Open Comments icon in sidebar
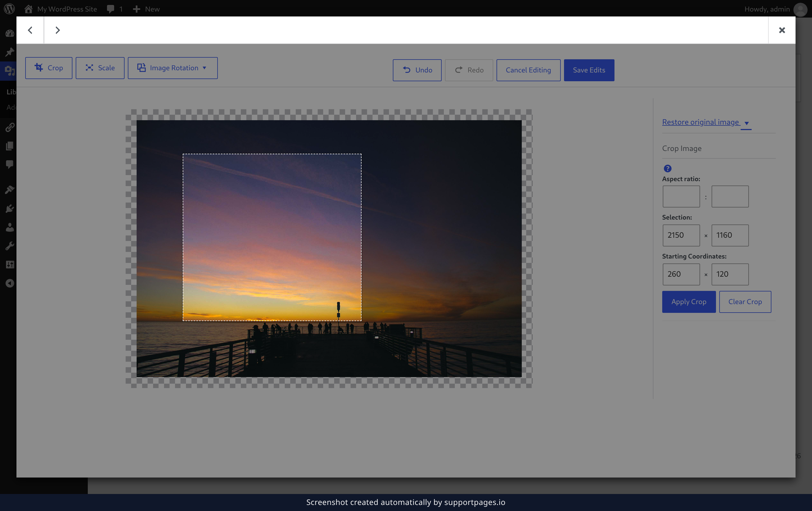This screenshot has height=511, width=812. (x=9, y=164)
